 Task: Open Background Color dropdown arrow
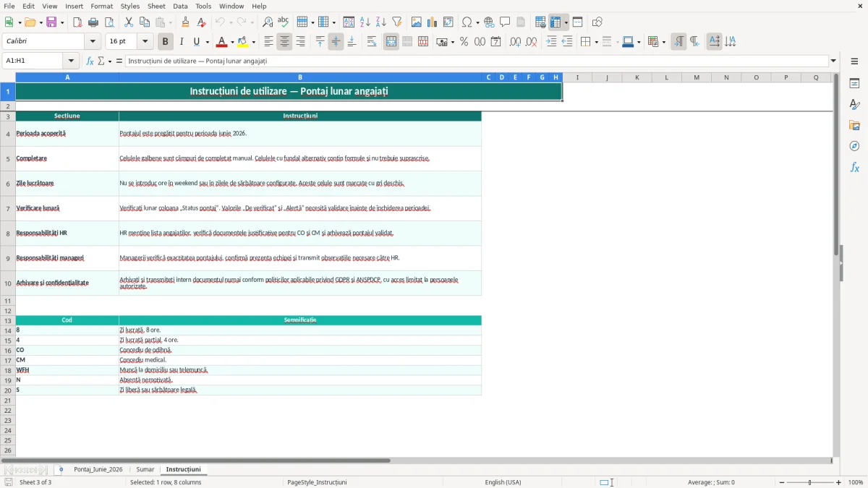pyautogui.click(x=254, y=42)
